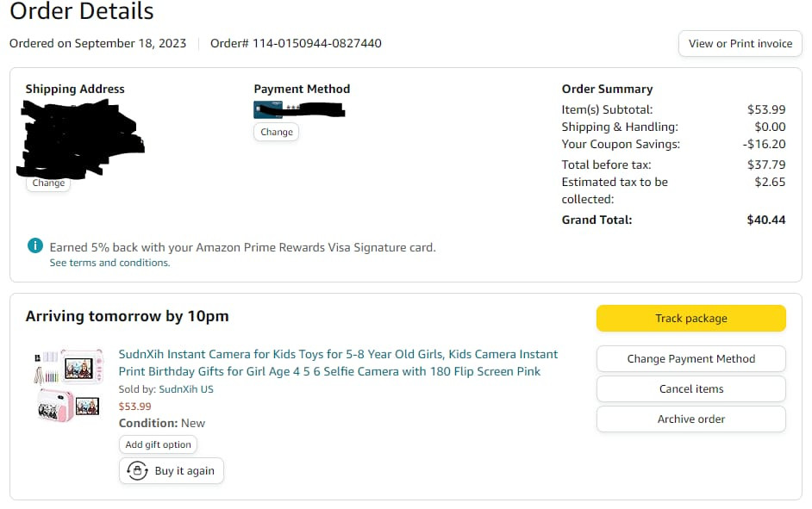Click the Coupon Savings amount -$16.20
Screen dimensions: 812x509
tap(765, 145)
